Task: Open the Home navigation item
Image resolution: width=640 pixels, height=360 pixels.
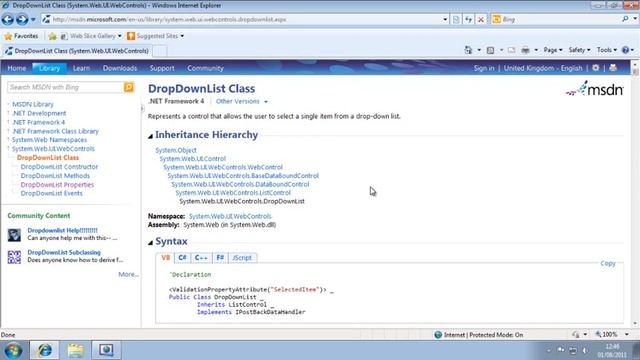Action: 16,68
